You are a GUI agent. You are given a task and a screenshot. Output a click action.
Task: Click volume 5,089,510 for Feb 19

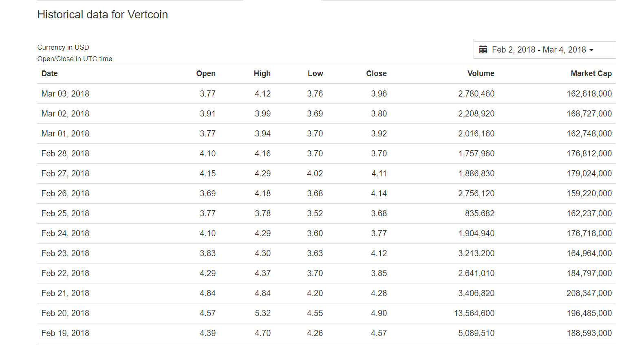(476, 333)
